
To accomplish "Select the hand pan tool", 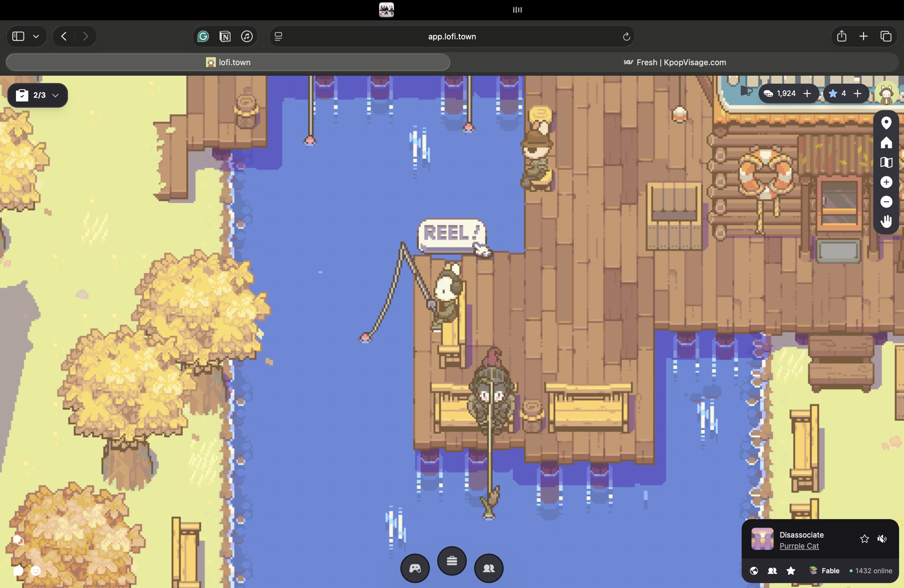I will point(886,221).
